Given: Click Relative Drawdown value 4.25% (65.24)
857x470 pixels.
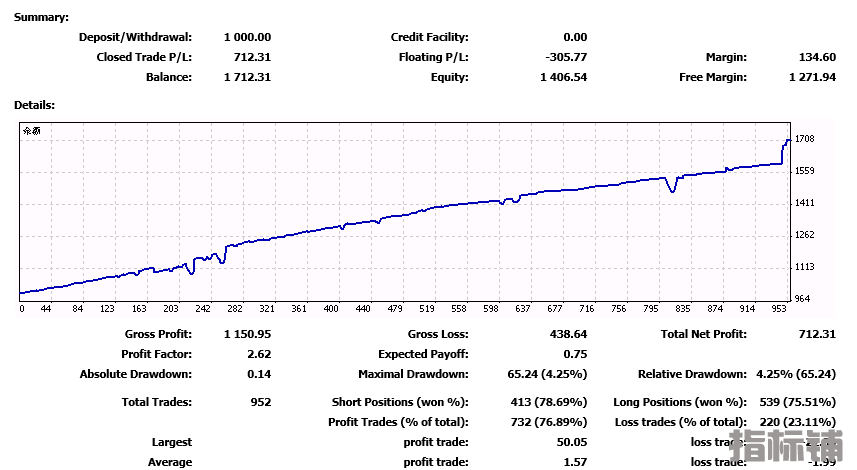Looking at the screenshot, I should click(x=796, y=374).
